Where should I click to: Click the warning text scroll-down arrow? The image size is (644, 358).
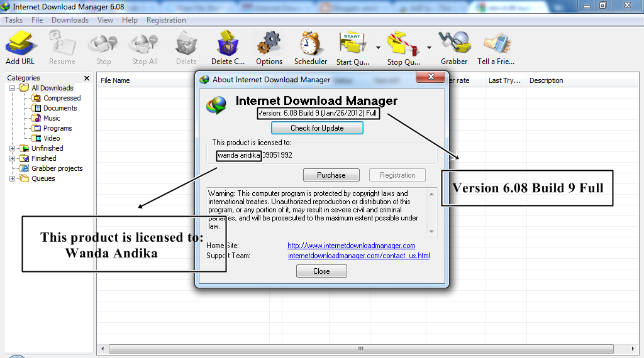click(431, 232)
